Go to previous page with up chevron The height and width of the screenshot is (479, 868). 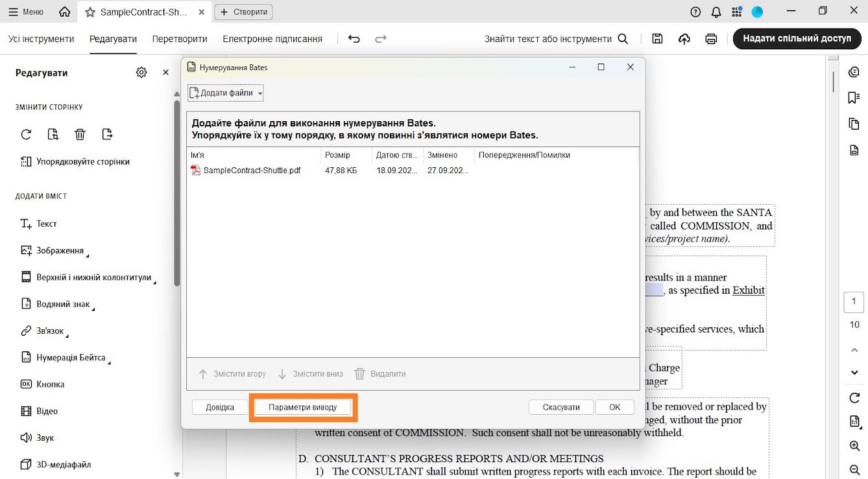click(854, 350)
